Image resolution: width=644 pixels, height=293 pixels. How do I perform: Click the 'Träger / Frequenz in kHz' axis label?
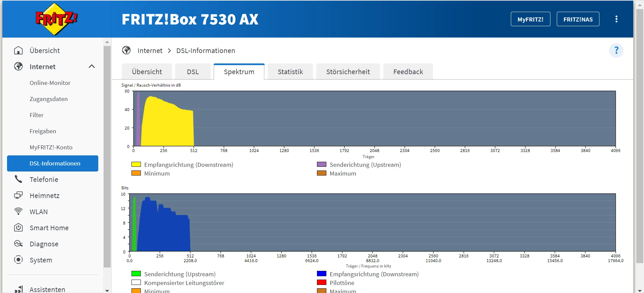click(x=368, y=266)
